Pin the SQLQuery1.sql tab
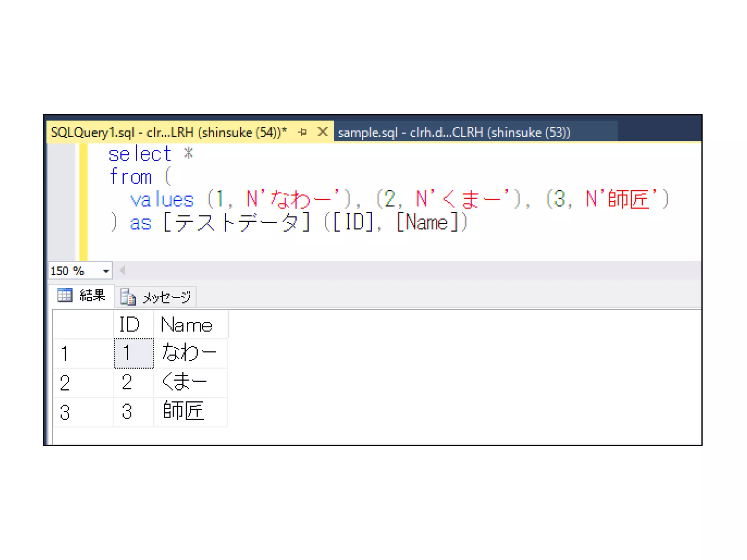747x560 pixels. coord(302,132)
